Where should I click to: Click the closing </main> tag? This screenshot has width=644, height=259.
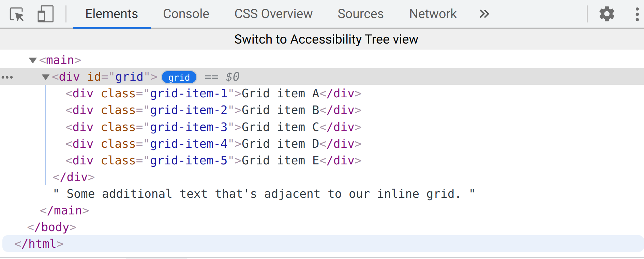64,211
